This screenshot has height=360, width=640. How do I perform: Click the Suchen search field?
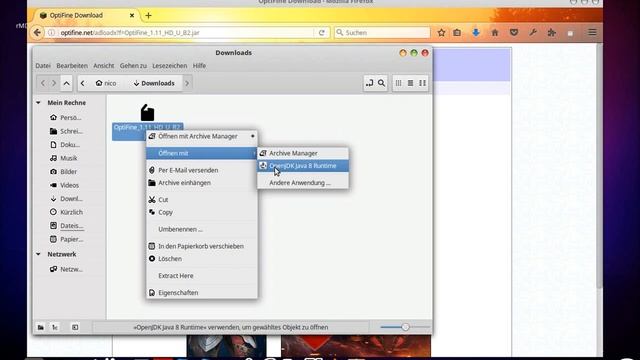pyautogui.click(x=382, y=33)
